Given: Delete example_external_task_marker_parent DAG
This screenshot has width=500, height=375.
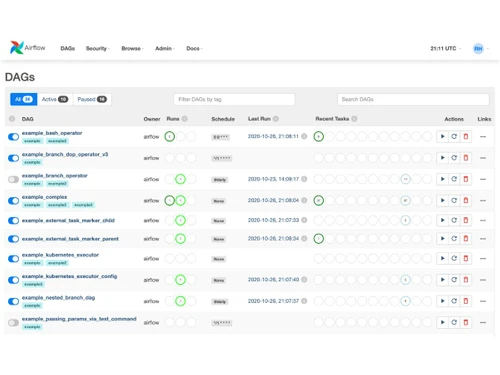Looking at the screenshot, I should pyautogui.click(x=466, y=238).
